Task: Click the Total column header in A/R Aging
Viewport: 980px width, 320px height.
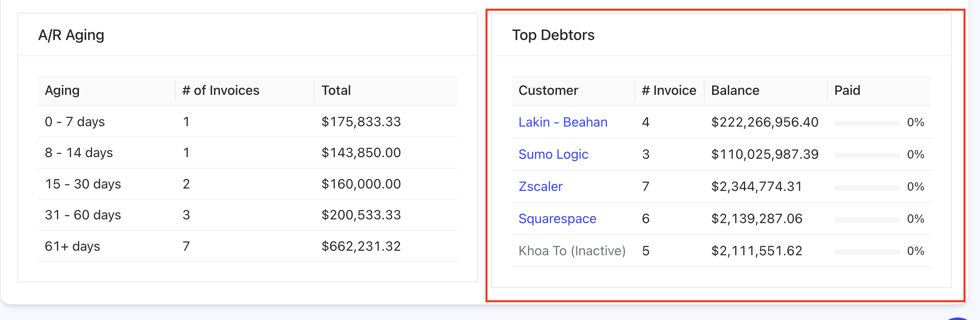Action: 336,90
